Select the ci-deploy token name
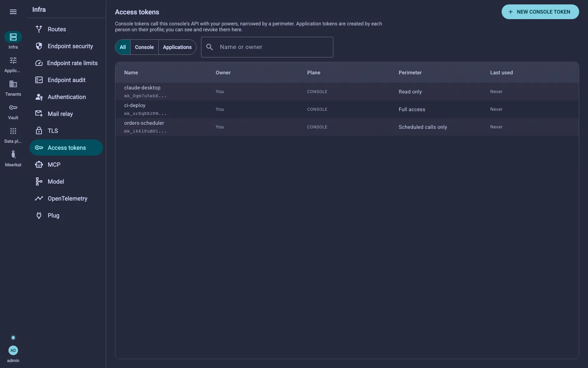The width and height of the screenshot is (588, 368). point(135,105)
